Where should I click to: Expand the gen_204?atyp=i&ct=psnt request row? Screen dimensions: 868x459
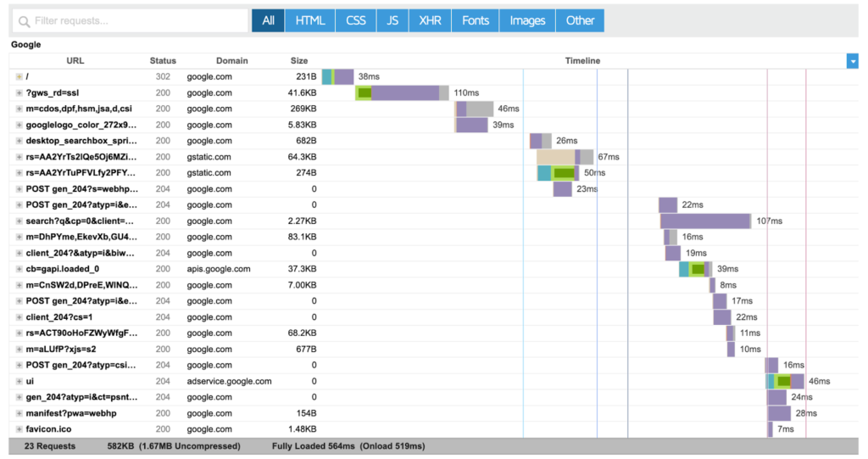(x=19, y=397)
